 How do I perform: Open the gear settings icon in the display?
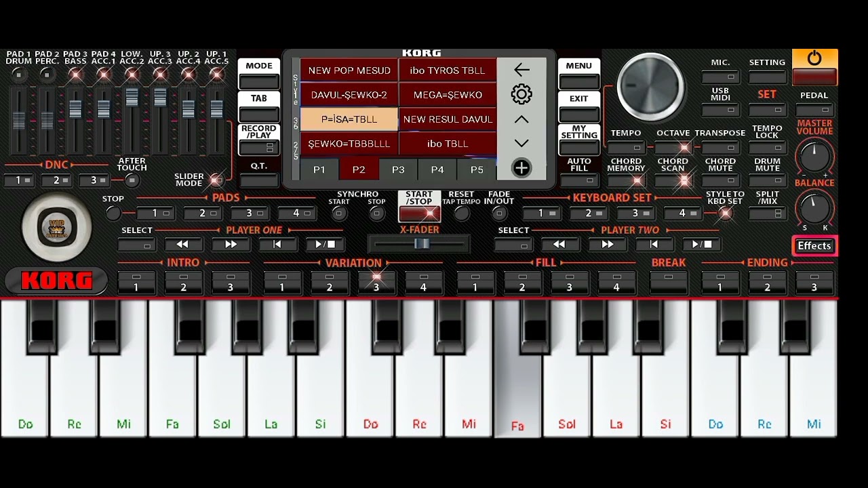pyautogui.click(x=521, y=94)
